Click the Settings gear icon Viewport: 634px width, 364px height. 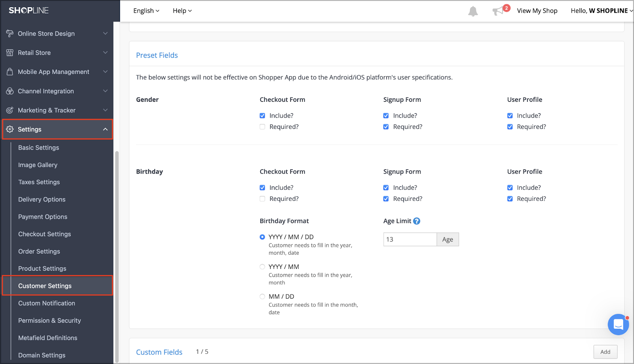10,129
